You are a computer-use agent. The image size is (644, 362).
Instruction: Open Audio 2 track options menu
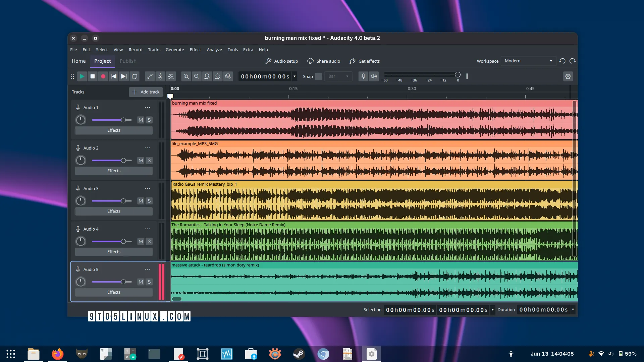(x=148, y=148)
